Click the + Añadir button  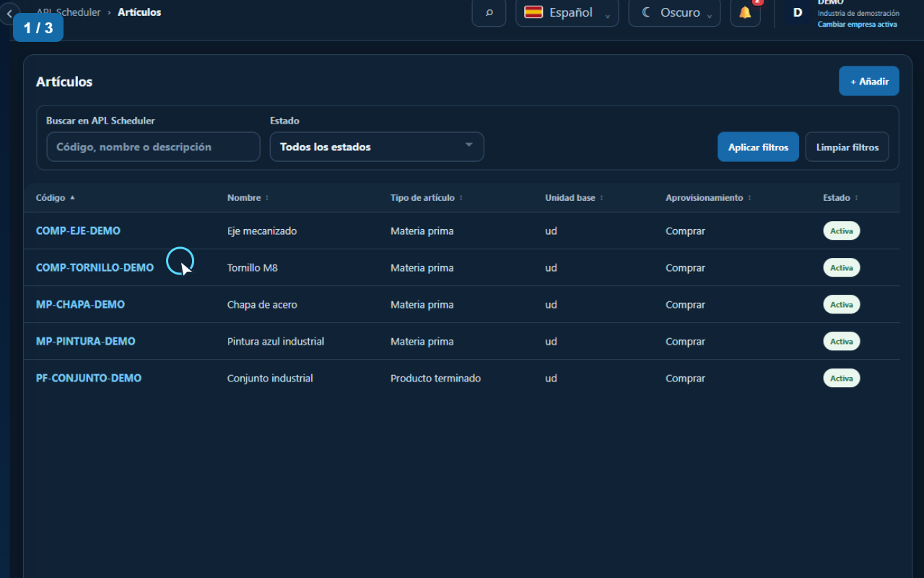pyautogui.click(x=869, y=81)
